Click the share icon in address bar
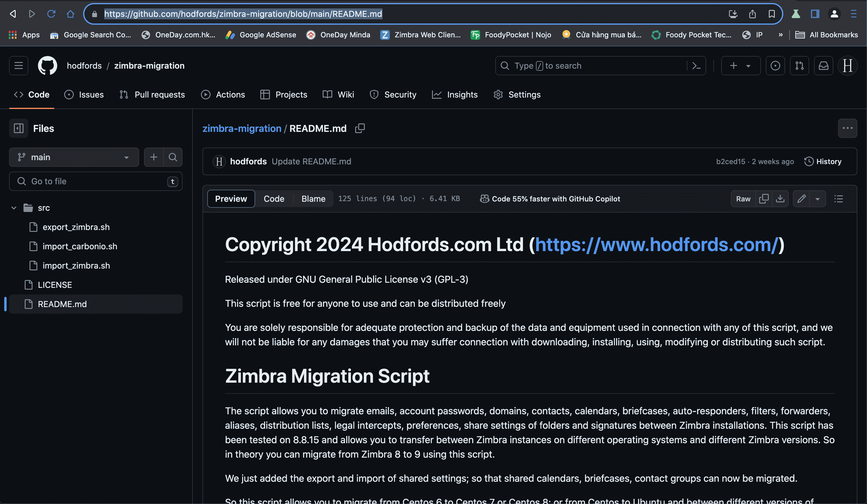Image resolution: width=867 pixels, height=504 pixels. click(x=753, y=14)
